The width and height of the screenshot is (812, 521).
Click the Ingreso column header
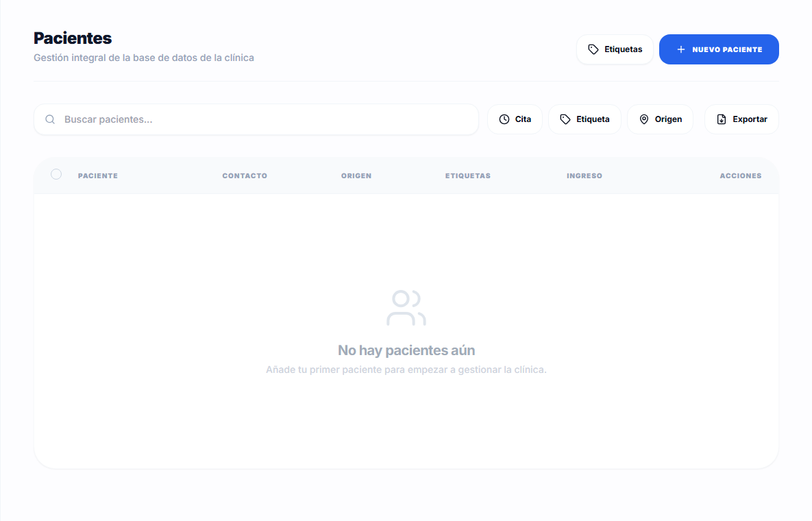(x=584, y=176)
